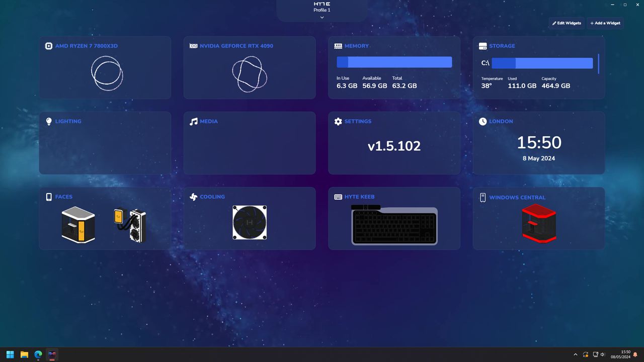Click the sync update tray icon
The image size is (644, 362).
tap(586, 354)
